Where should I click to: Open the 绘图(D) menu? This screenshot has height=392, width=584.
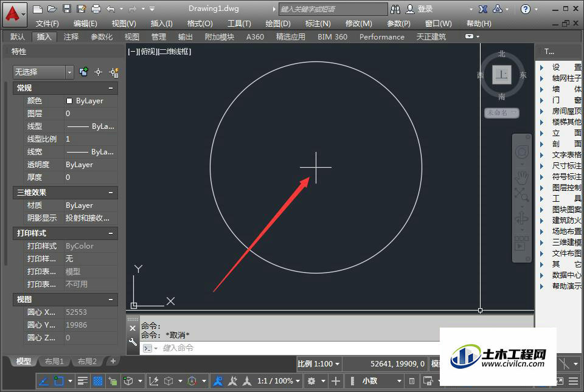point(278,24)
